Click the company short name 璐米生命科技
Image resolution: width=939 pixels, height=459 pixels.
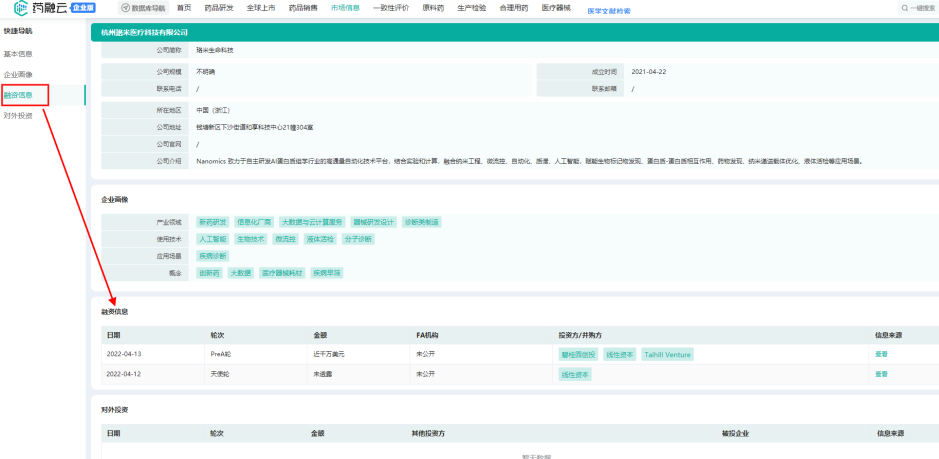tap(214, 50)
